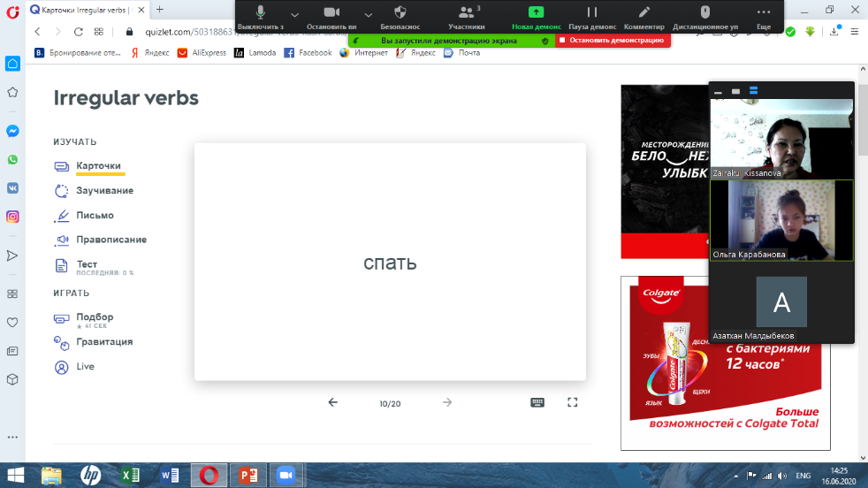The height and width of the screenshot is (488, 868).
Task: Pause the Zoom screen share
Action: [x=592, y=12]
